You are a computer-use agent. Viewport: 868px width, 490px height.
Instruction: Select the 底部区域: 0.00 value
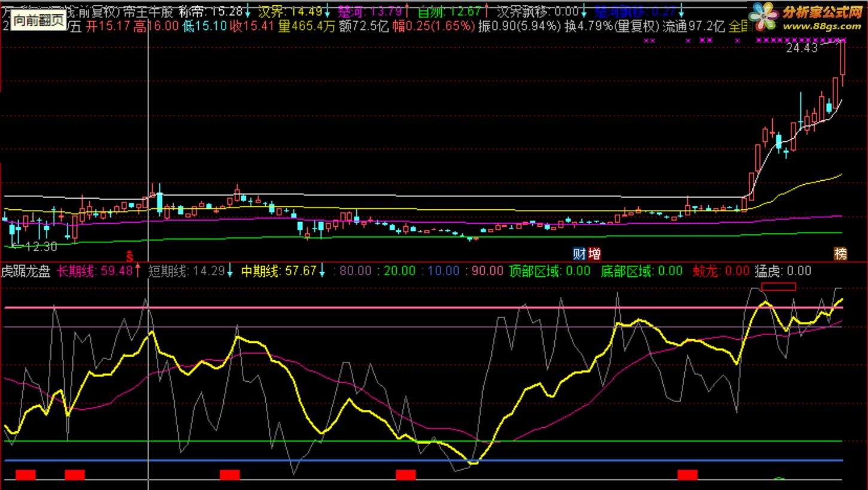[x=642, y=271]
